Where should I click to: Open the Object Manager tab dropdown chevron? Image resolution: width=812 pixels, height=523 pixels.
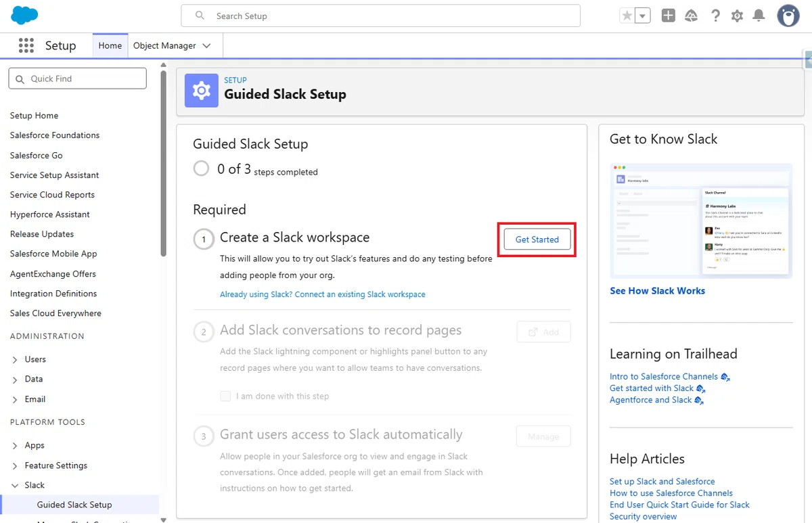[x=207, y=45]
